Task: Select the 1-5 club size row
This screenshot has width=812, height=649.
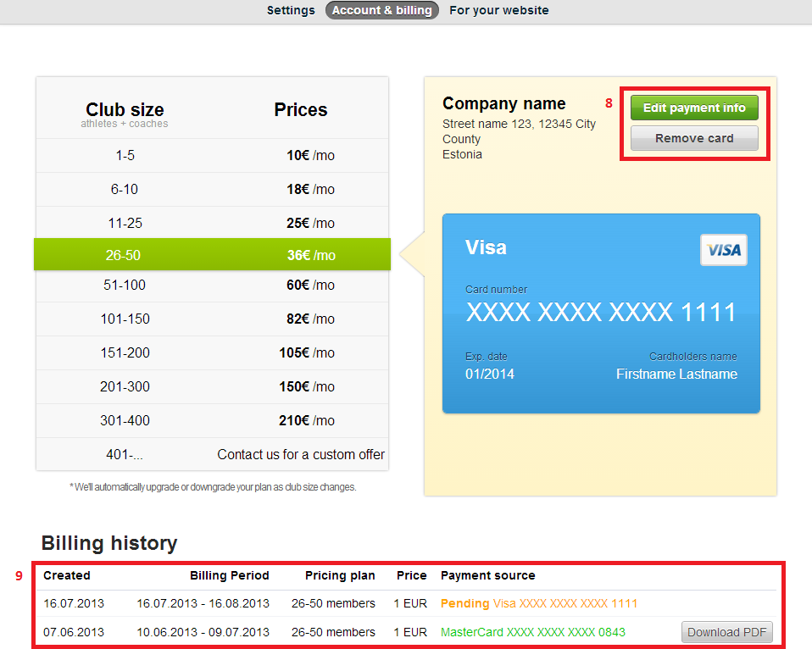Action: point(212,156)
